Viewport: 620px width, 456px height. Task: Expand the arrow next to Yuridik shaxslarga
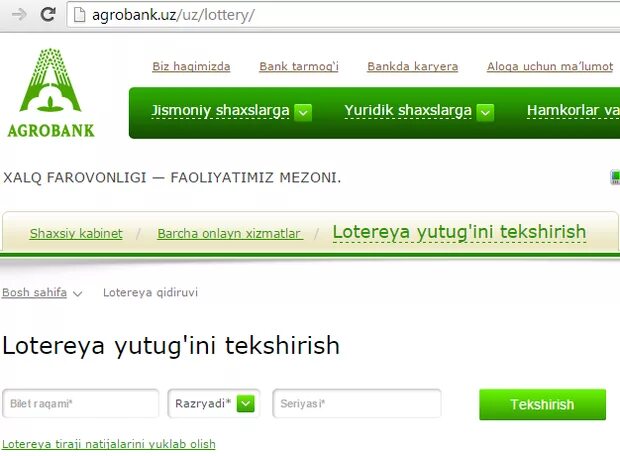pyautogui.click(x=485, y=113)
